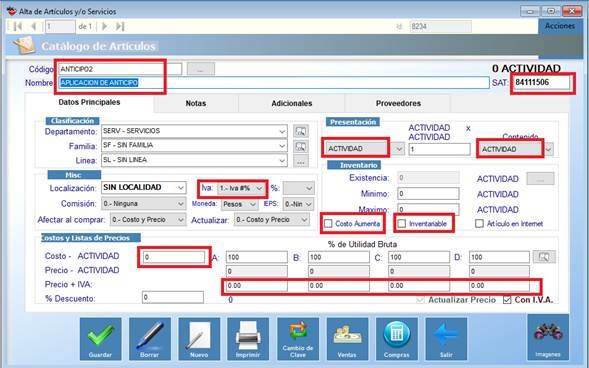Viewport: 589px width, 368px height.
Task: Click utility percentage field B
Action: pyautogui.click(x=338, y=257)
